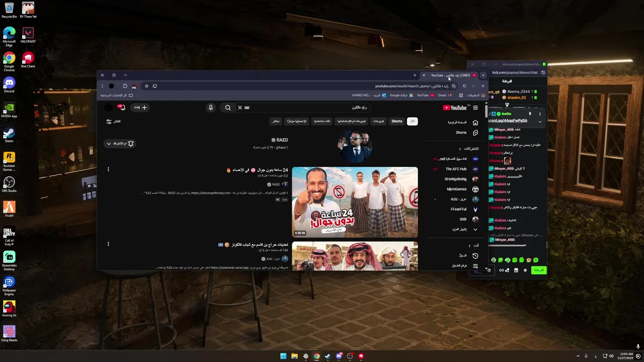Image resolution: width=644 pixels, height=362 pixels.
Task: Clear the YouTube search box text
Action: pos(240,108)
